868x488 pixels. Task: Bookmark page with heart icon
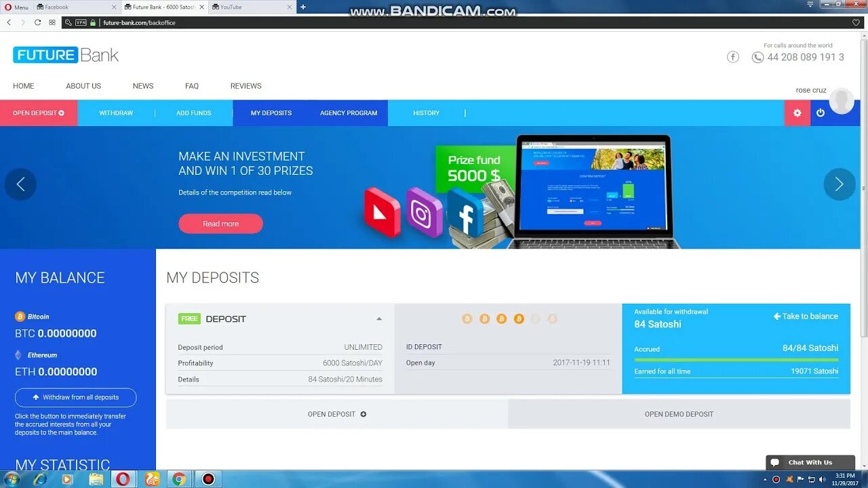coord(856,22)
